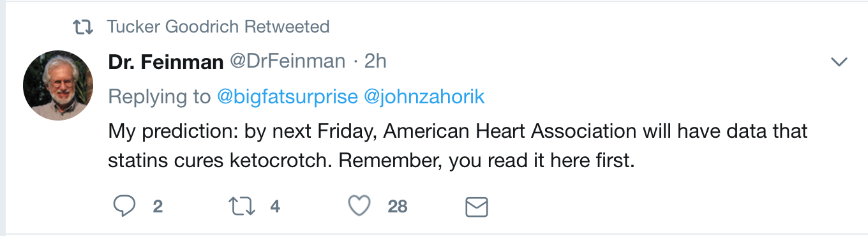The image size is (868, 236).
Task: Open the tweet options chevron dropdown
Action: click(839, 62)
